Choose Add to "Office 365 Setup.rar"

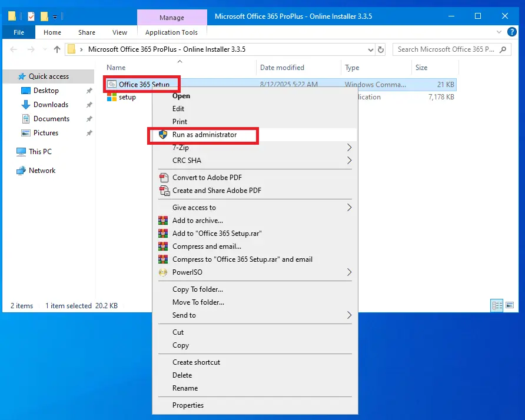pos(255,234)
